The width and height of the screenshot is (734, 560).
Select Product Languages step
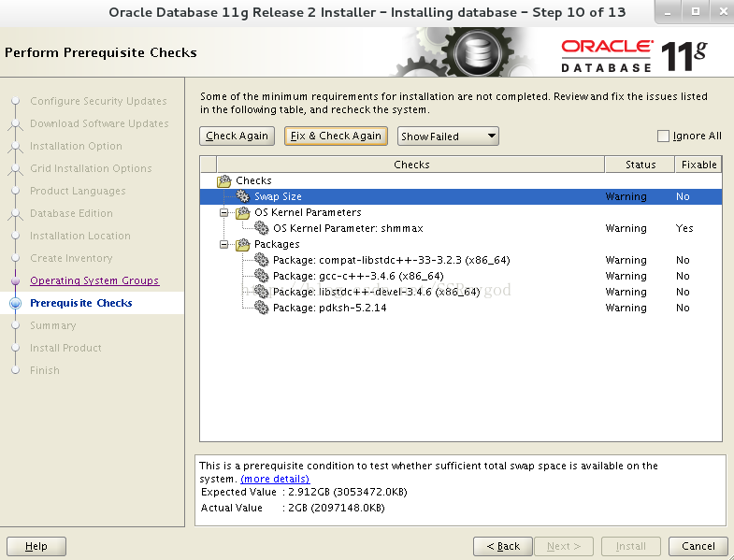pyautogui.click(x=78, y=191)
